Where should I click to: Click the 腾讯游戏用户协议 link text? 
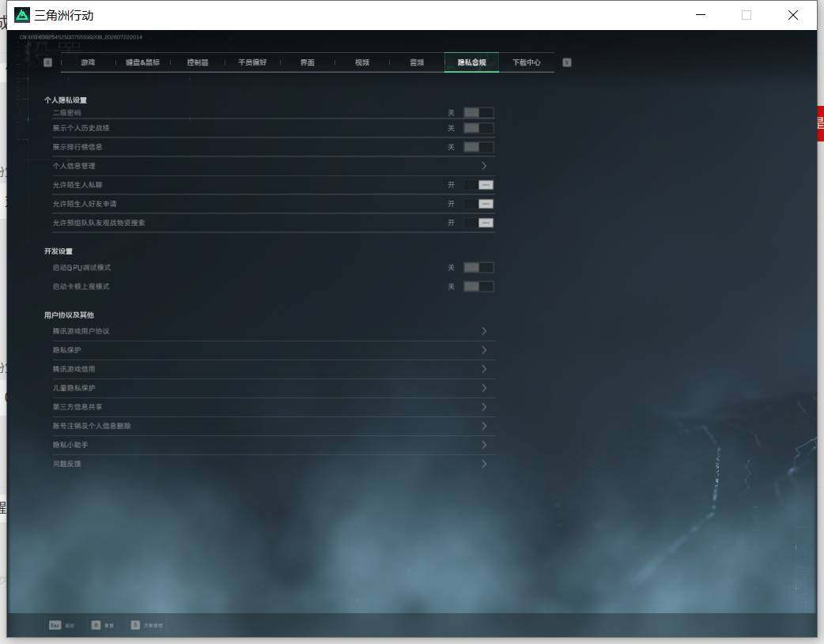click(x=81, y=331)
